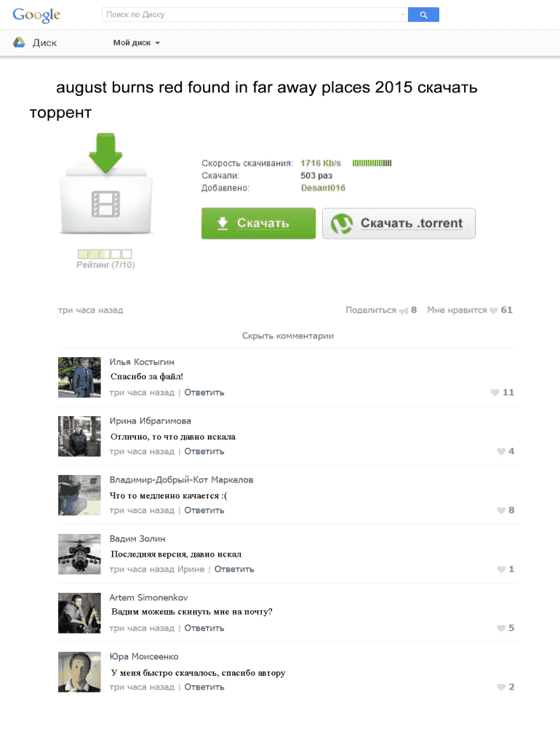
Task: Like Юра Моисеенко's comment heart
Action: pos(500,687)
